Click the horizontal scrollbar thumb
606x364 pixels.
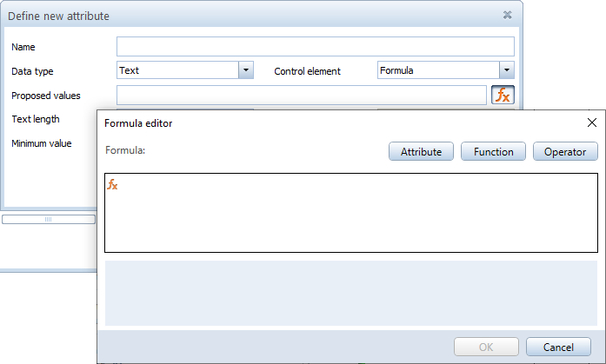click(x=49, y=220)
